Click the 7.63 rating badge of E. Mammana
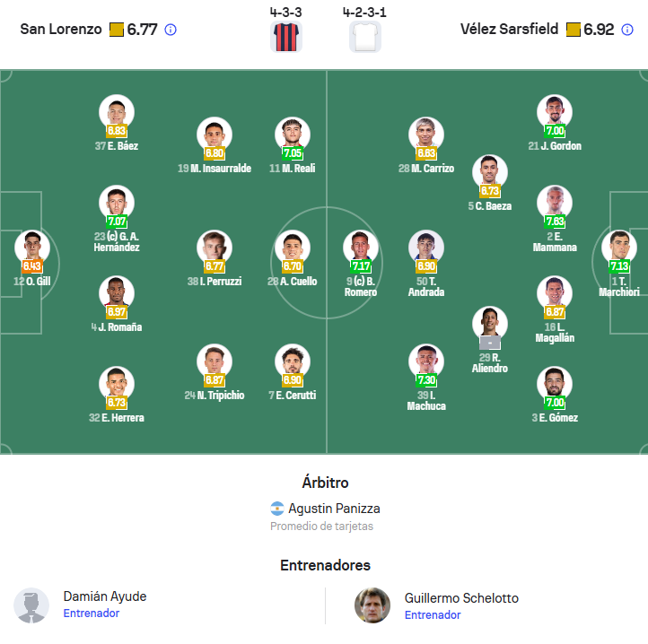 [555, 222]
